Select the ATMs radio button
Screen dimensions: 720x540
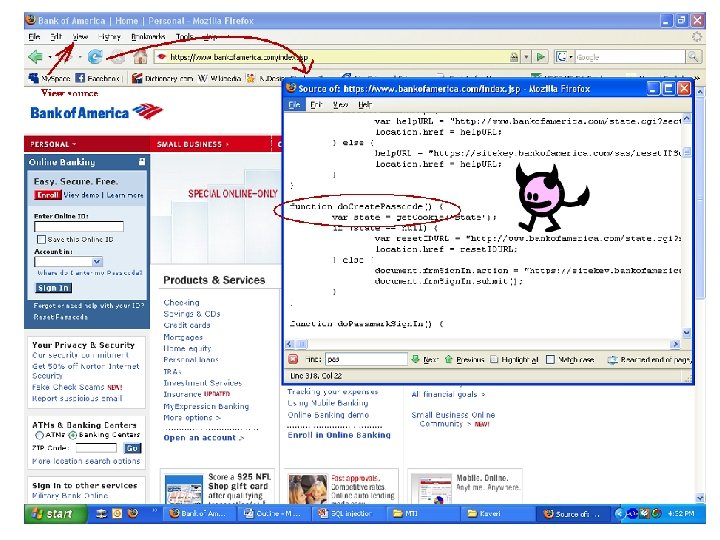tap(39, 435)
